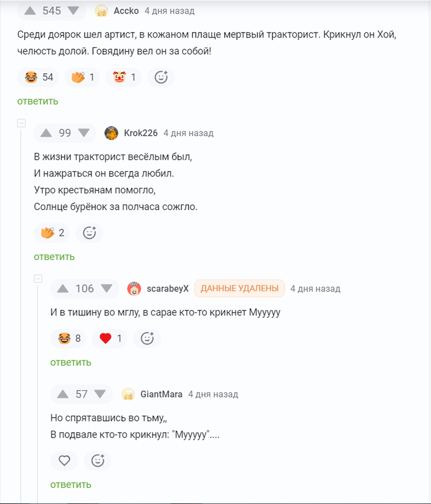Viewport: 431px width, 504px height.
Task: Upvote GiantMara's comment rated 57
Action: click(x=63, y=394)
